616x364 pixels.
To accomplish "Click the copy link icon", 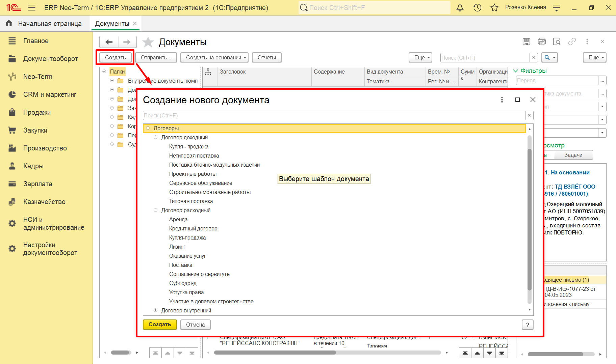I will [x=572, y=41].
